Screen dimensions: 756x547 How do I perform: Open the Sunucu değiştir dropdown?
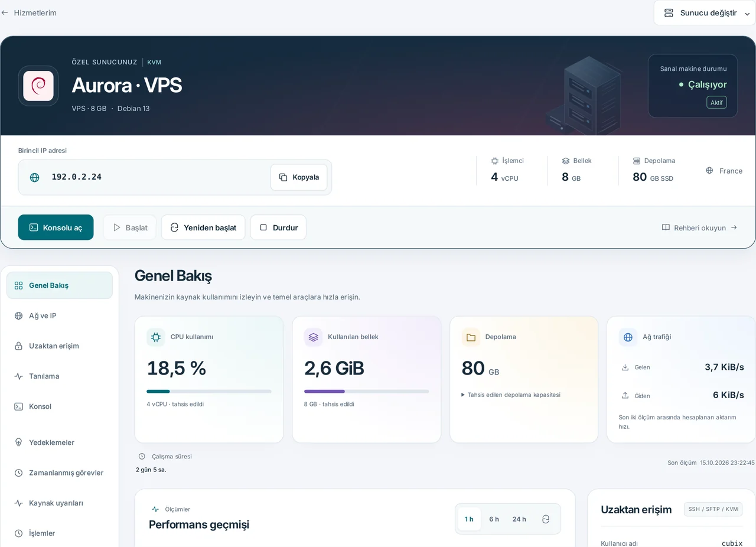tap(705, 13)
